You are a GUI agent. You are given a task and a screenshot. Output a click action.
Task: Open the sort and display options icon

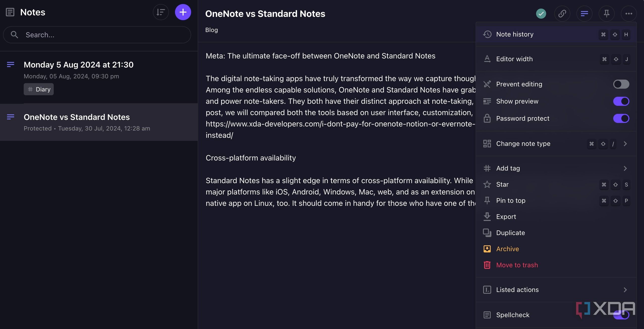(x=161, y=12)
